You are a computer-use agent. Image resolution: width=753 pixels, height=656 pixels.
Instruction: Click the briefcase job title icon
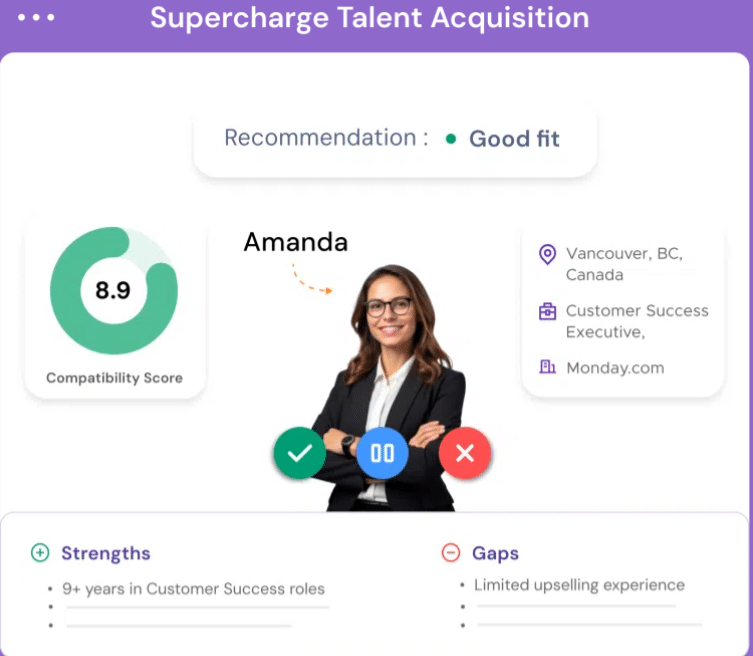click(547, 311)
